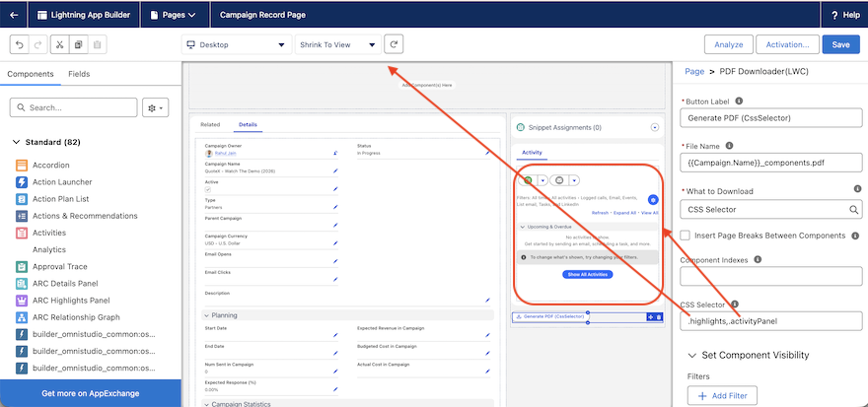Click the File Name info icon
This screenshot has width=868, height=407.
point(729,146)
